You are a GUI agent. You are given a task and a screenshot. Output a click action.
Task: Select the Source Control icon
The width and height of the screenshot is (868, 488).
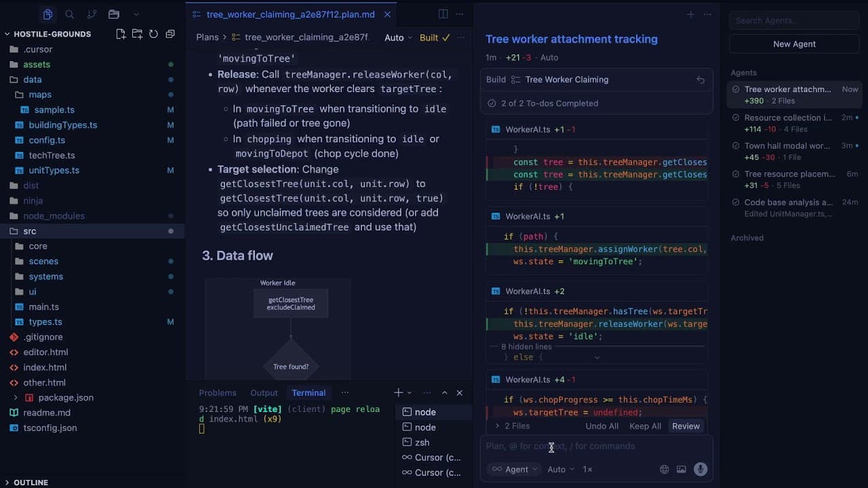tap(93, 14)
